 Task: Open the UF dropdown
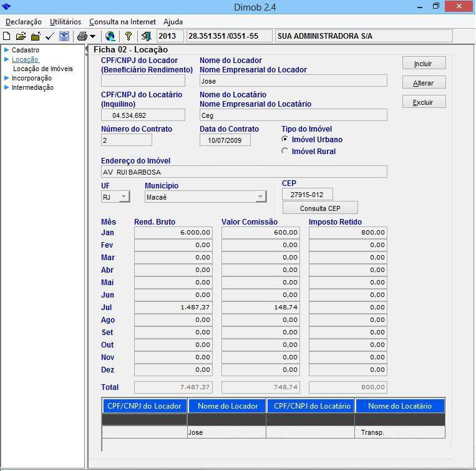124,197
